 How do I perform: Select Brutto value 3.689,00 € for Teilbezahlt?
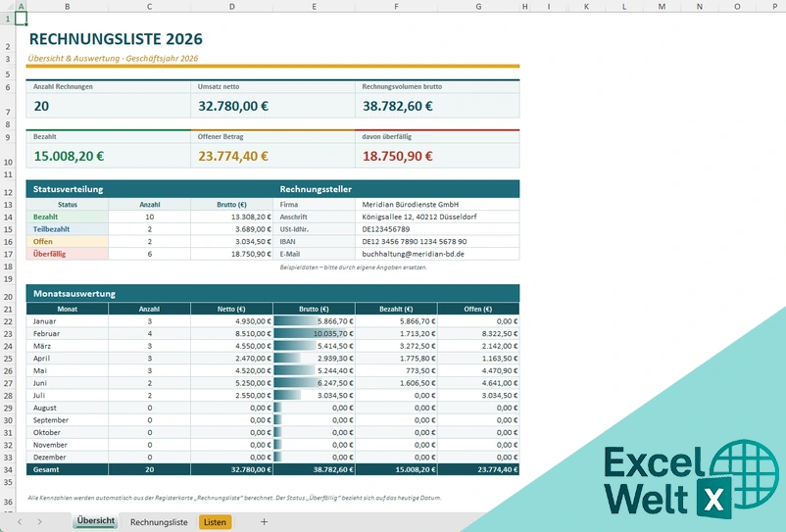pyautogui.click(x=231, y=229)
